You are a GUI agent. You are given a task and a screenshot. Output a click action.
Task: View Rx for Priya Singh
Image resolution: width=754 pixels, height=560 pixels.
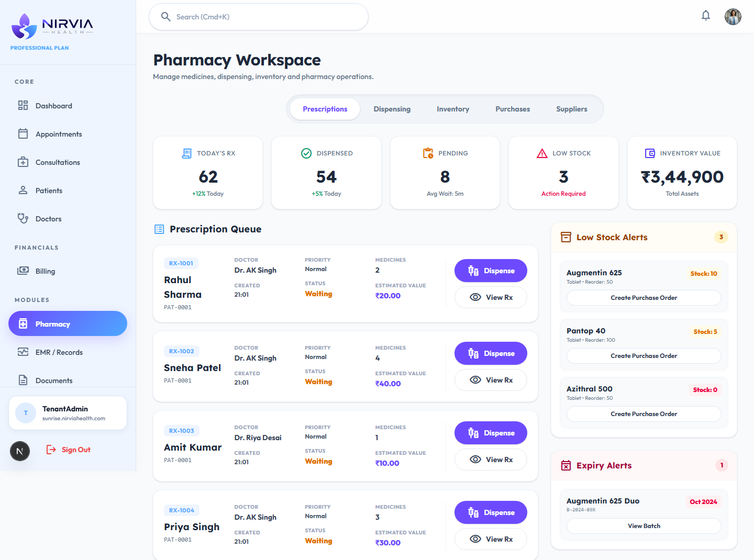[x=491, y=539]
